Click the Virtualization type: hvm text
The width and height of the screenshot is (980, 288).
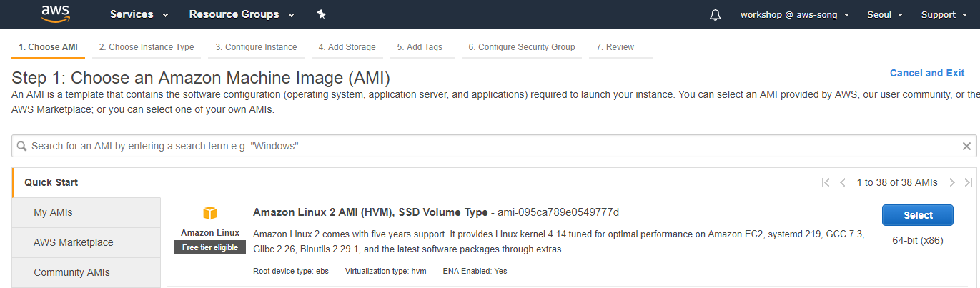386,271
